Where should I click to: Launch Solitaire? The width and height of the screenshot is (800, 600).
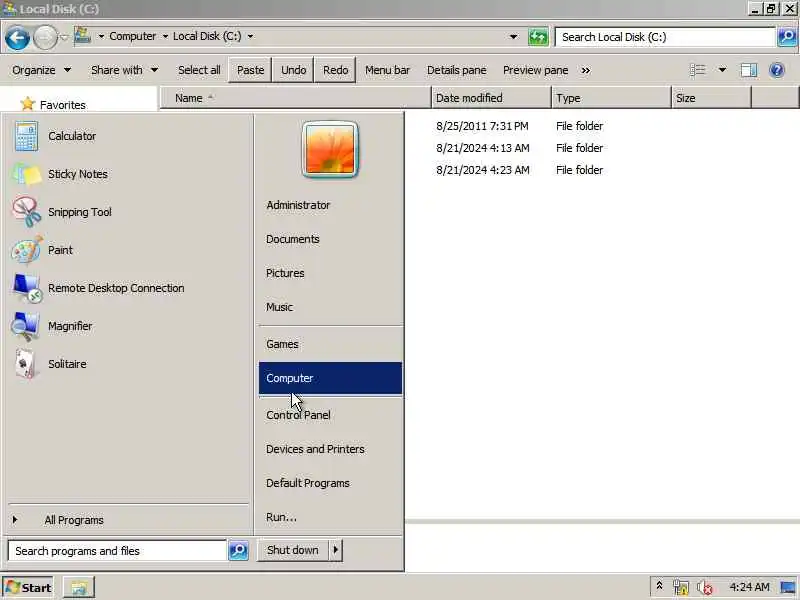tap(128, 364)
